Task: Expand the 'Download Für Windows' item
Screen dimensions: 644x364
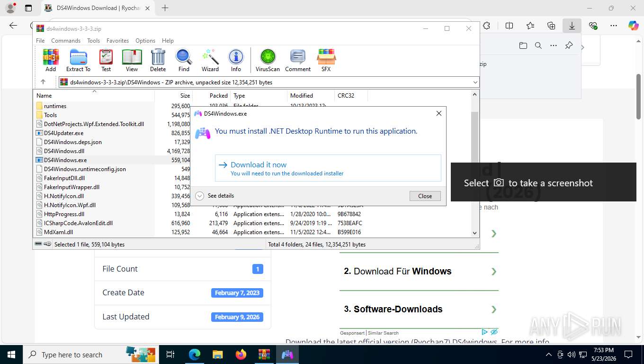Action: [x=419, y=272]
